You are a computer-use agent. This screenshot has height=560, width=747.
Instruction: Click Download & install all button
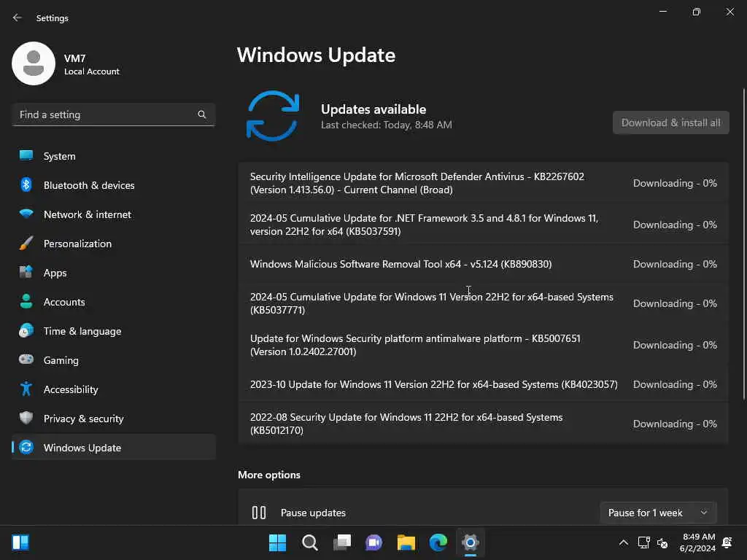(x=671, y=122)
